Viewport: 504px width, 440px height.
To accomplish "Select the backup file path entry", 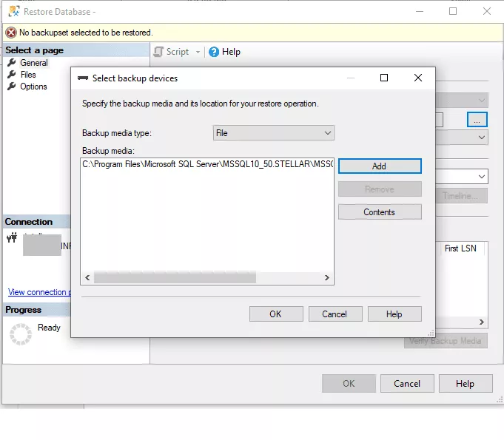I will point(207,164).
